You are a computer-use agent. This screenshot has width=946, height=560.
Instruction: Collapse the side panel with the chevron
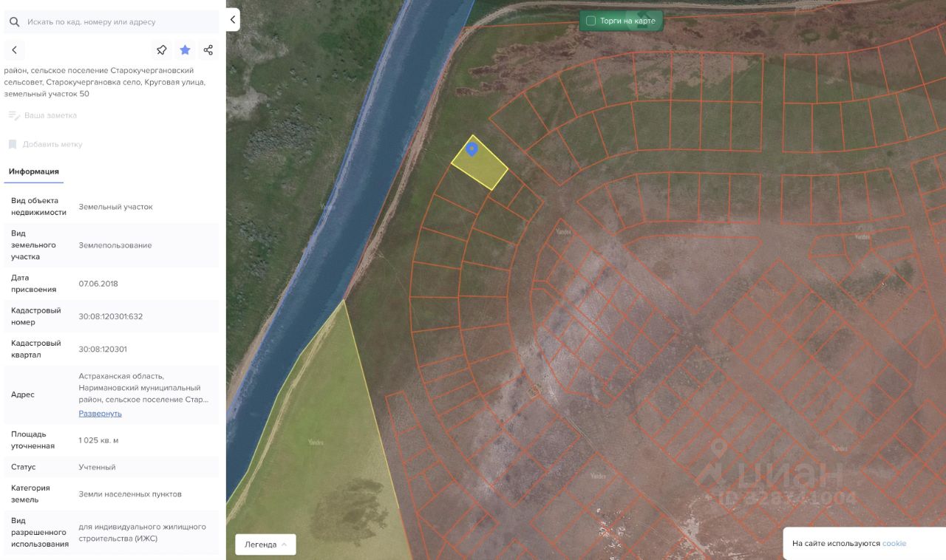pyautogui.click(x=233, y=20)
